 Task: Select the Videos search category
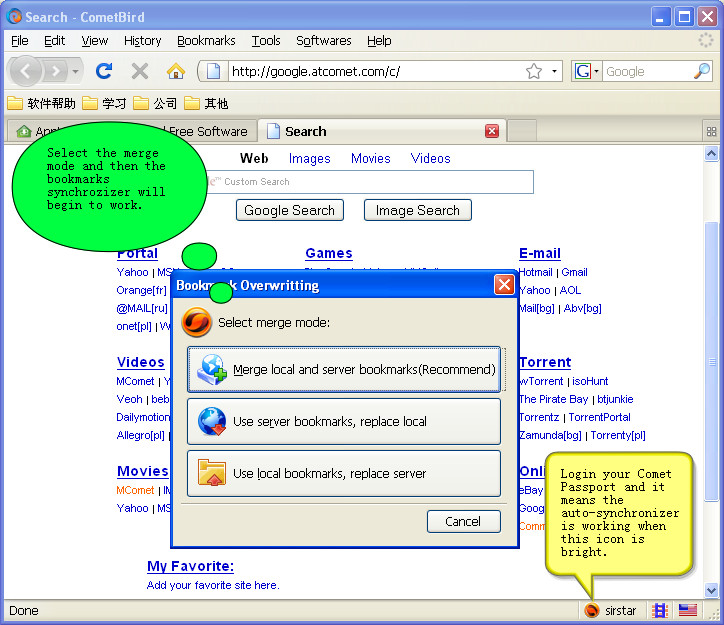pos(430,158)
